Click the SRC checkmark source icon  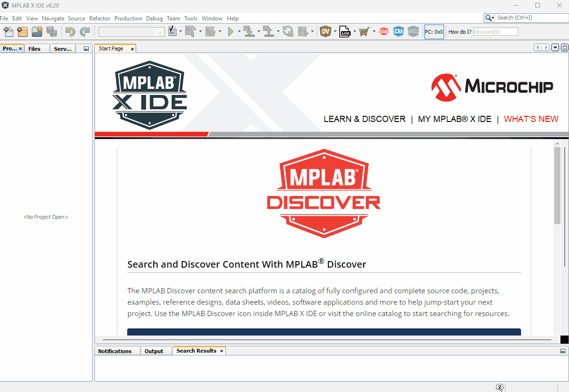173,32
